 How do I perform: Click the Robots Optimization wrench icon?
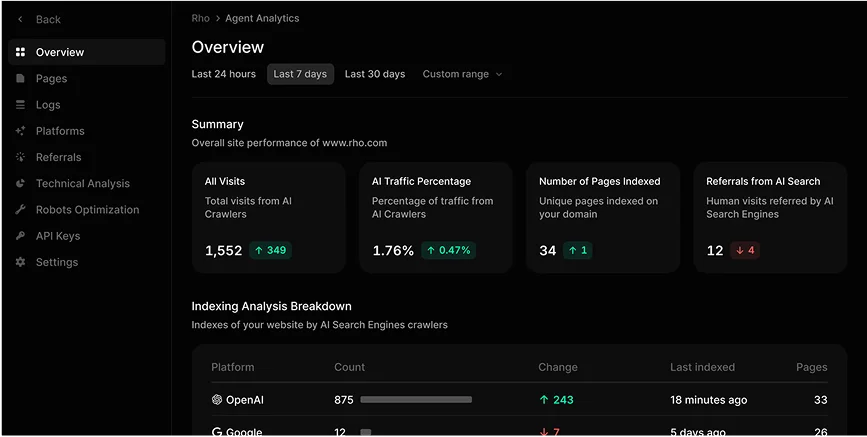tap(20, 210)
